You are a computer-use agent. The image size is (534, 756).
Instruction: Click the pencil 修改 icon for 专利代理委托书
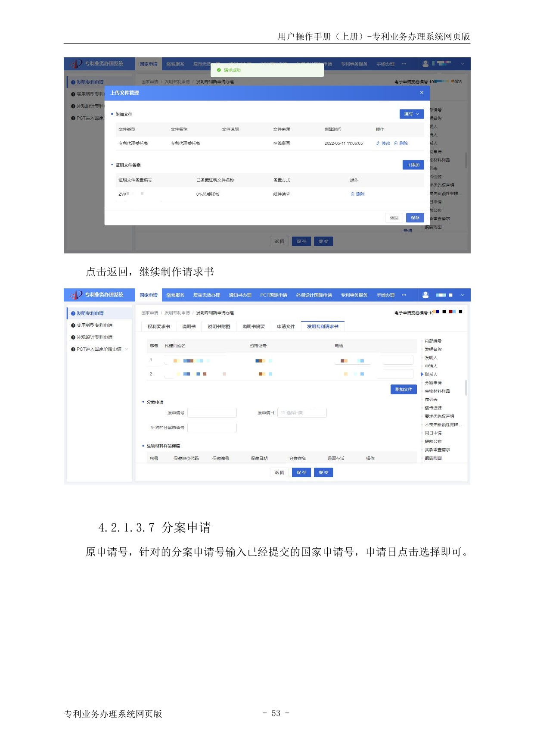(378, 144)
